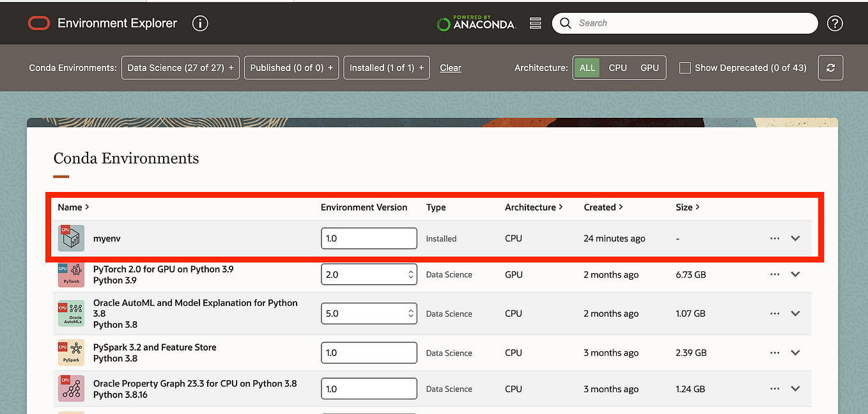Click the Environment Explorer title
The image size is (868, 414).
[118, 23]
